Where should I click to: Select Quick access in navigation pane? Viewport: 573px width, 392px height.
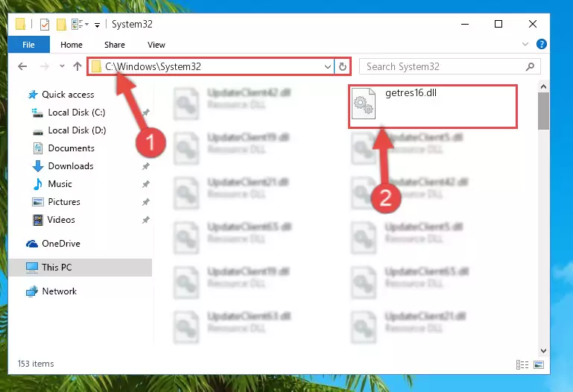(68, 95)
